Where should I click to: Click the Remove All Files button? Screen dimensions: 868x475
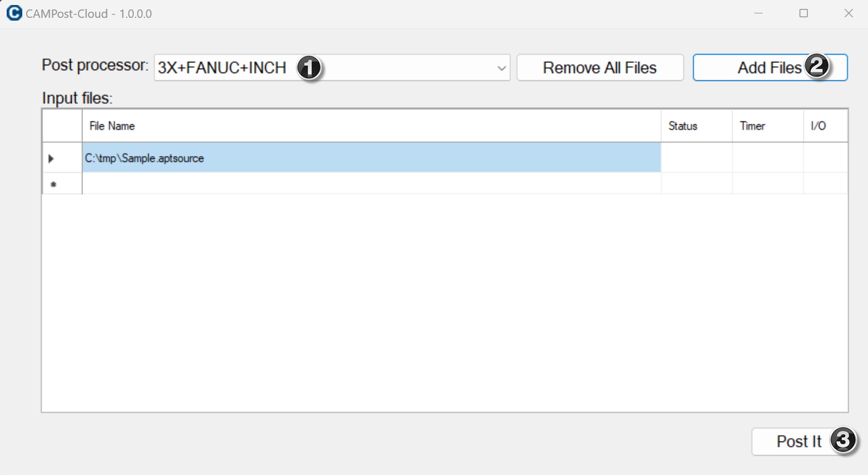tap(600, 67)
